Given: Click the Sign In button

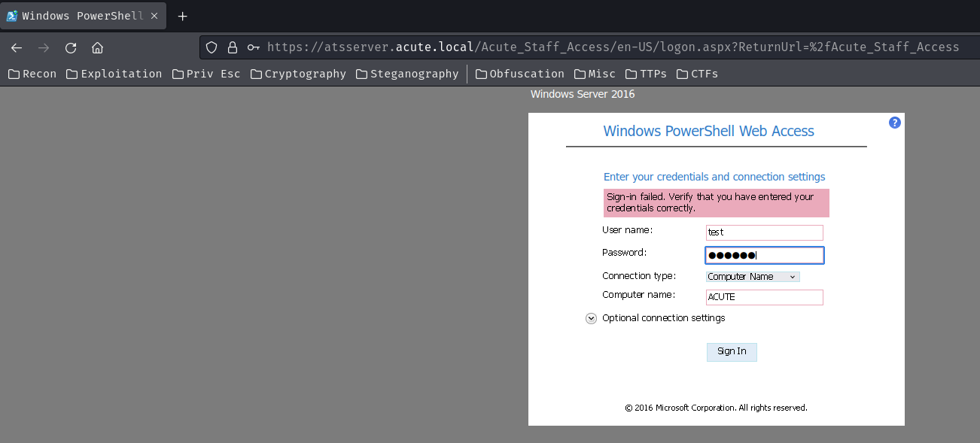Looking at the screenshot, I should (x=732, y=352).
